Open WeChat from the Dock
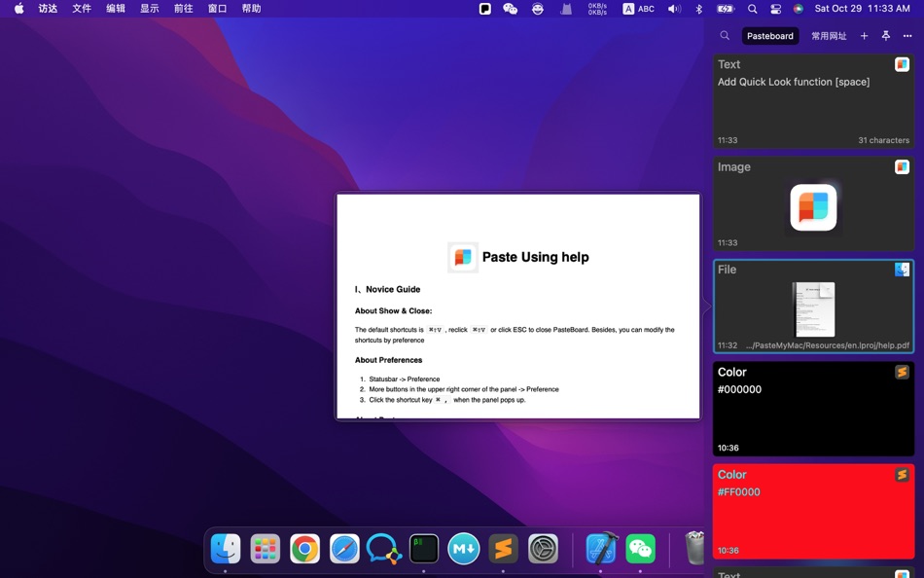 pos(641,549)
